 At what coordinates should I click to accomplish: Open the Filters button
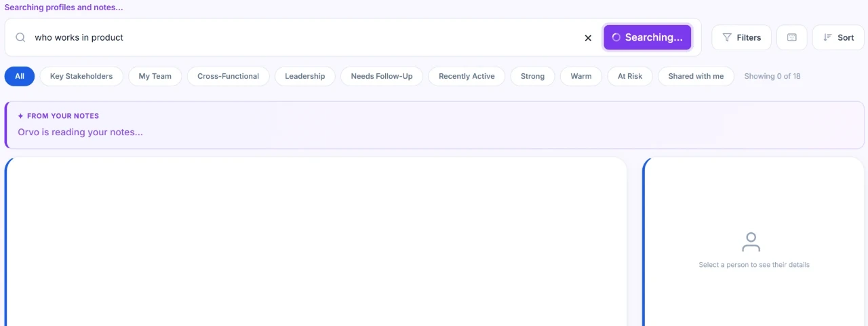point(741,37)
